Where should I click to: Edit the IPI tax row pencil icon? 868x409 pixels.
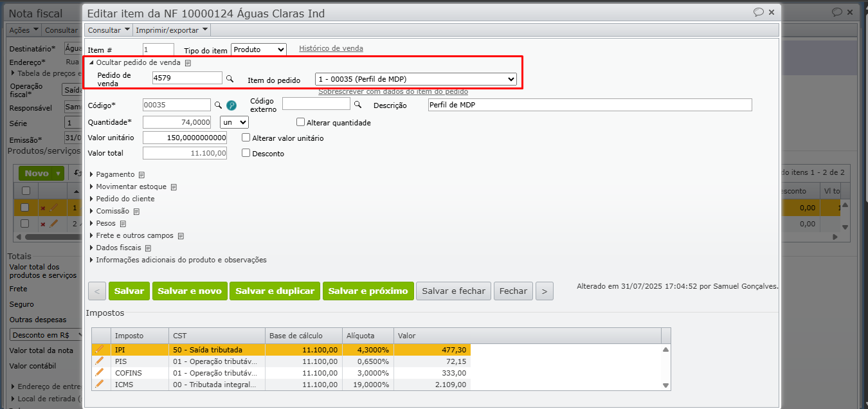(x=99, y=350)
